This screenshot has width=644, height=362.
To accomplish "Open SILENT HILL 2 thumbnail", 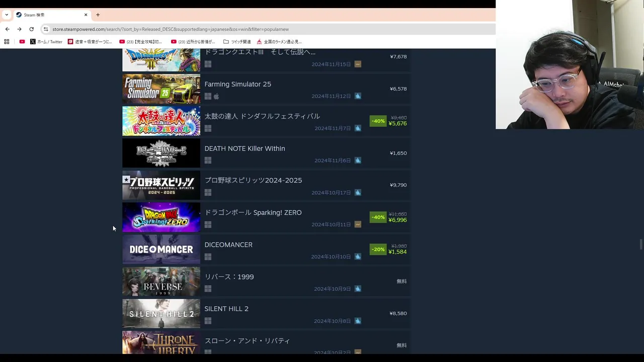I will [161, 313].
